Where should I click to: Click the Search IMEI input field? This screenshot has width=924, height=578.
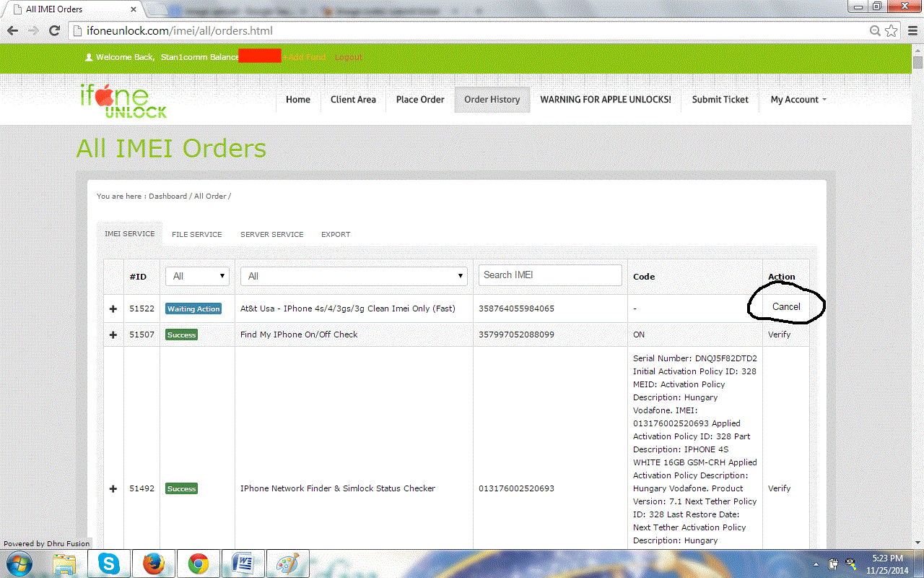pos(550,275)
